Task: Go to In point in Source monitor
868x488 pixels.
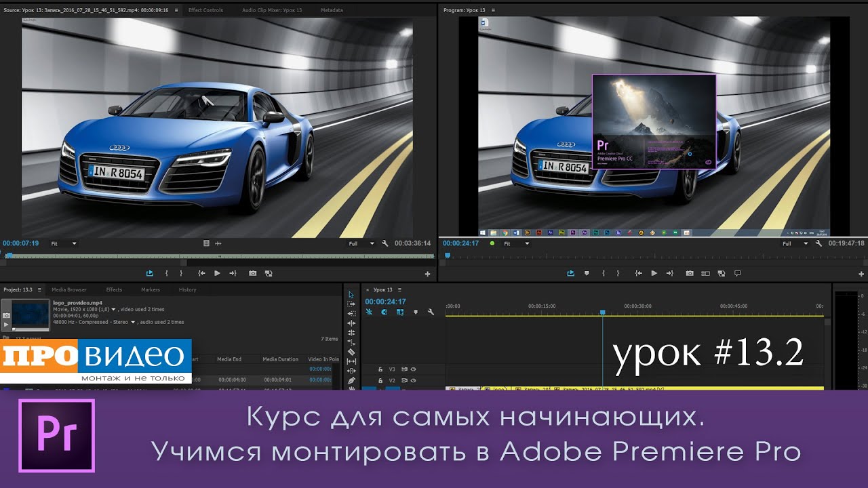Action: 201,273
